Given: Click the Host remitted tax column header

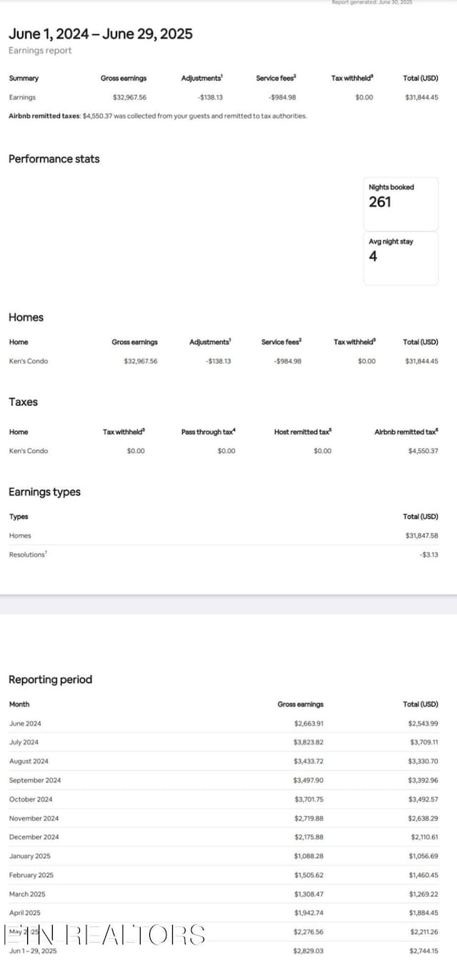Looking at the screenshot, I should click(x=303, y=432).
